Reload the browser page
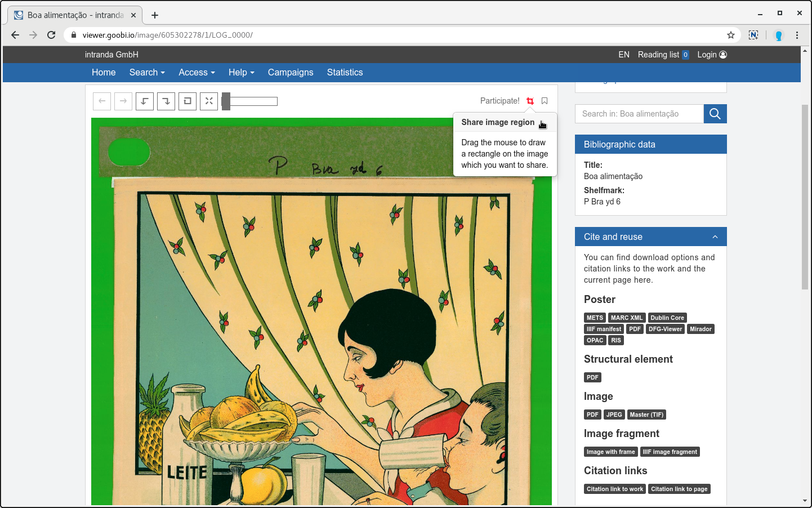This screenshot has width=812, height=508. (x=51, y=35)
